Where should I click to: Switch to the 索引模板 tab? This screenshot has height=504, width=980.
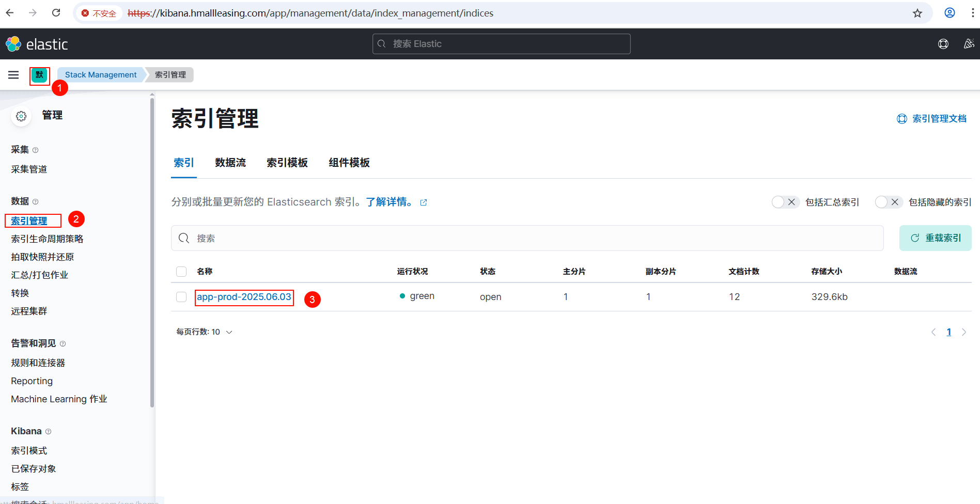click(287, 163)
